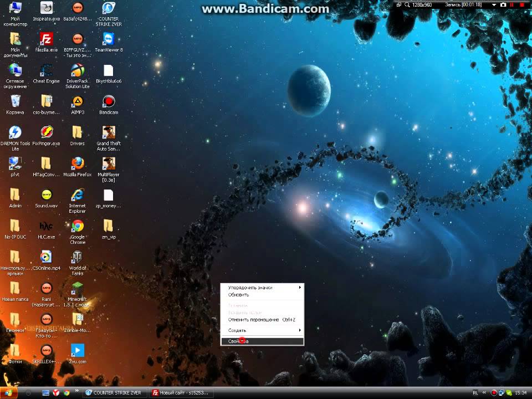Expand quick launch overflow chevron
532x399 pixels.
(x=76, y=391)
